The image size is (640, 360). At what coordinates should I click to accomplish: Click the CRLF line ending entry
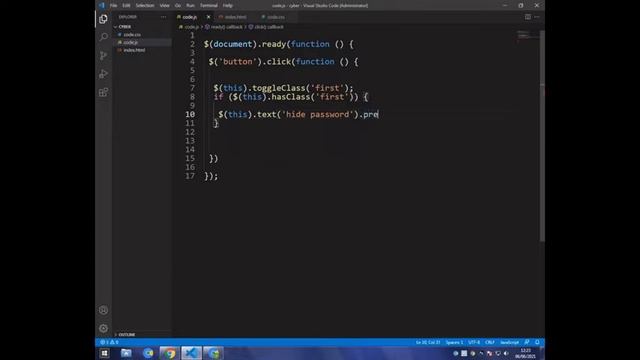coord(490,342)
